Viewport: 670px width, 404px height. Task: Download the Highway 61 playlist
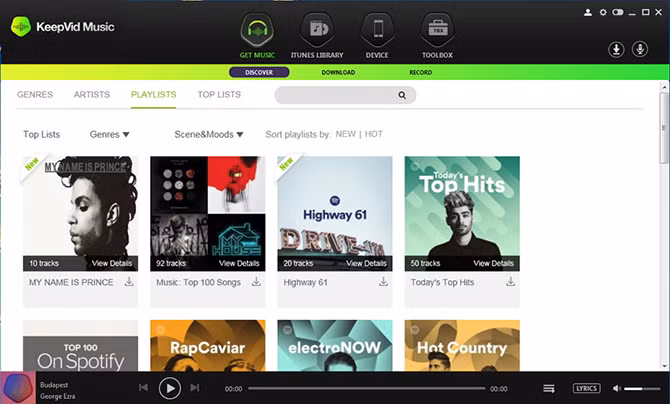[383, 282]
